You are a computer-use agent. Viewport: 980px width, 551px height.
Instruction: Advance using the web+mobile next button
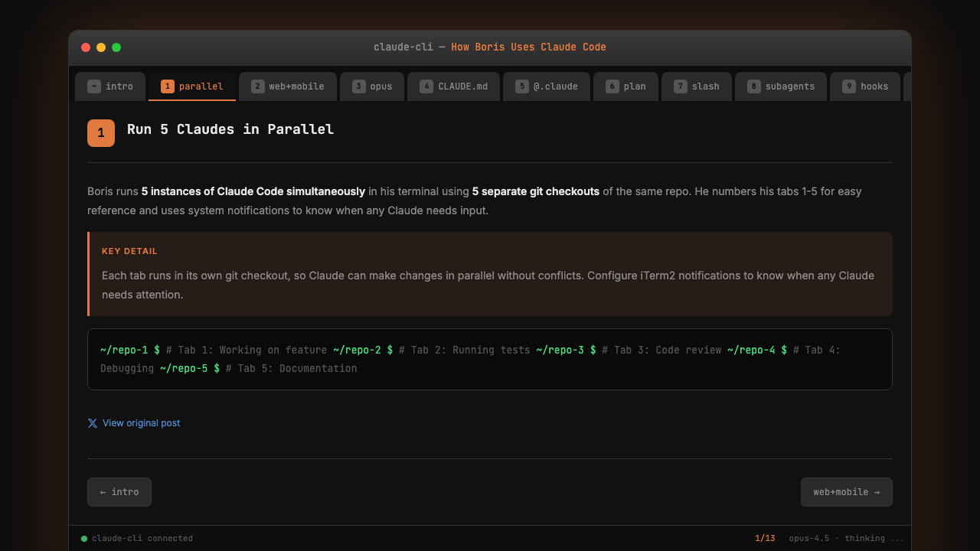[846, 492]
